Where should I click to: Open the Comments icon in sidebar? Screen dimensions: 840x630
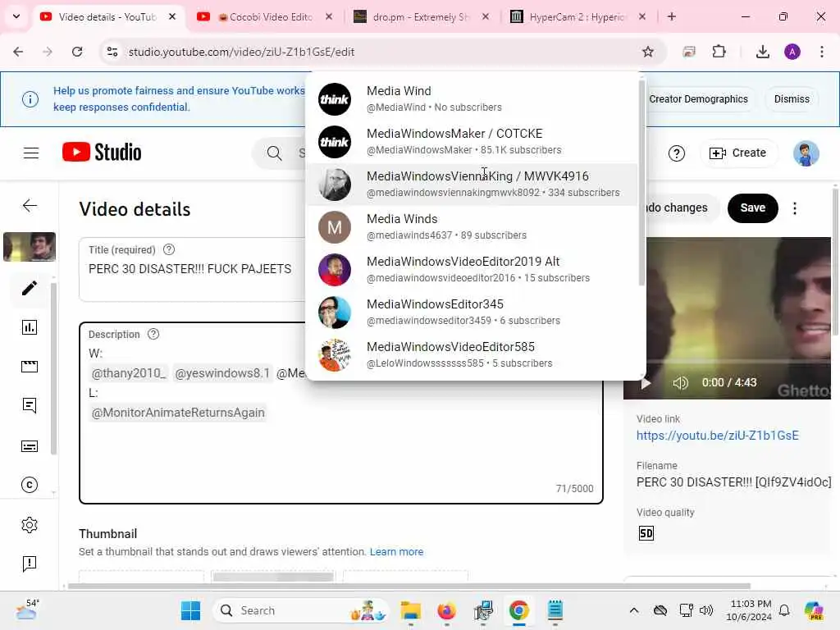[x=30, y=406]
